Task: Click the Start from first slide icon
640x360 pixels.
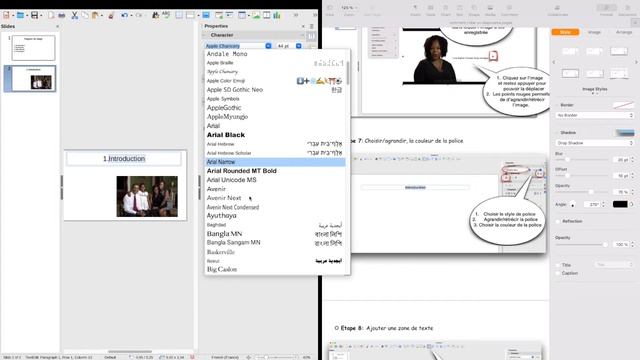Action: pos(206,15)
